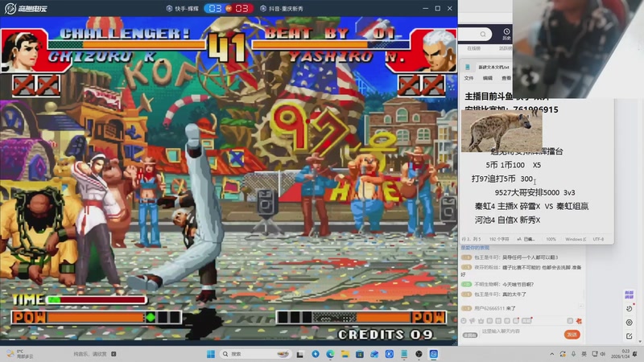Open the black round app icon on taskbar

click(x=419, y=354)
